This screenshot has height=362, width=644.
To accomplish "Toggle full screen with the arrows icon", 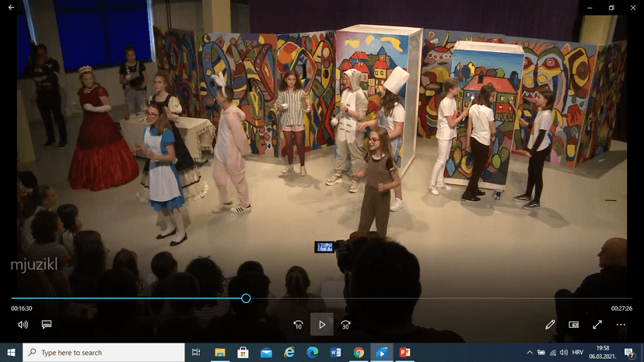I will 597,325.
